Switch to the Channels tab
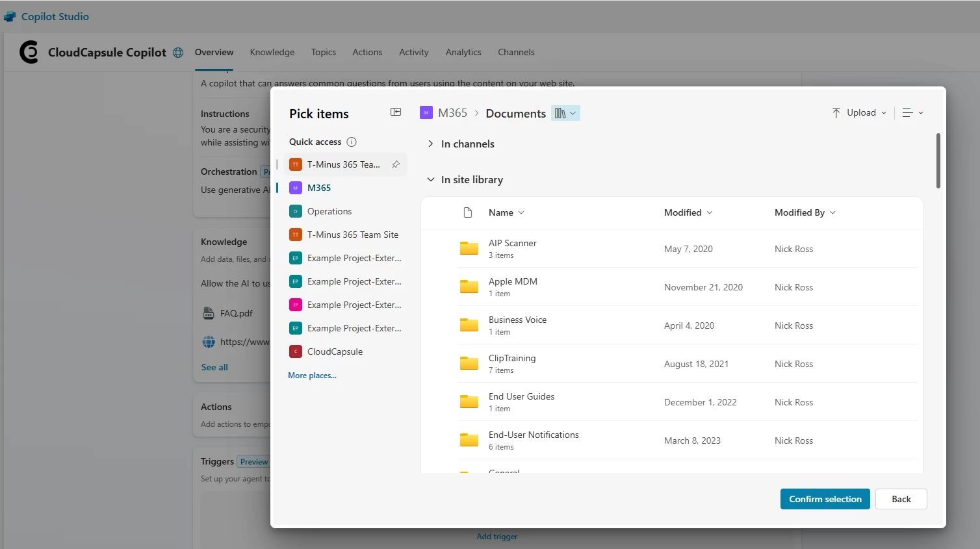The height and width of the screenshot is (549, 980). coord(516,52)
